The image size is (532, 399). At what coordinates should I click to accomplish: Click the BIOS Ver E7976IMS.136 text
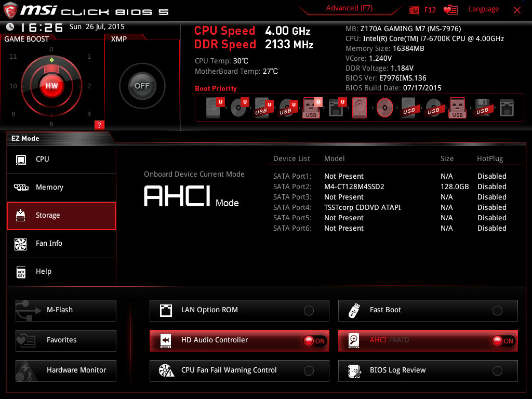386,78
